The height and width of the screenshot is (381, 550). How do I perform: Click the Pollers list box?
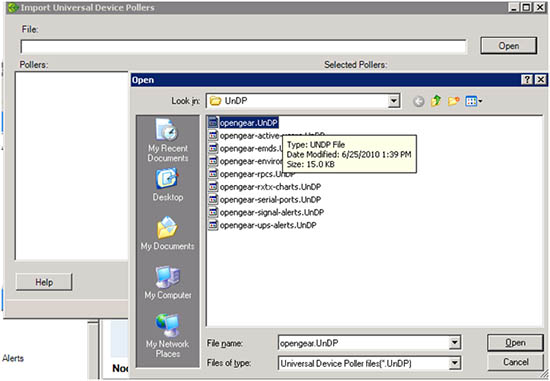(72, 166)
